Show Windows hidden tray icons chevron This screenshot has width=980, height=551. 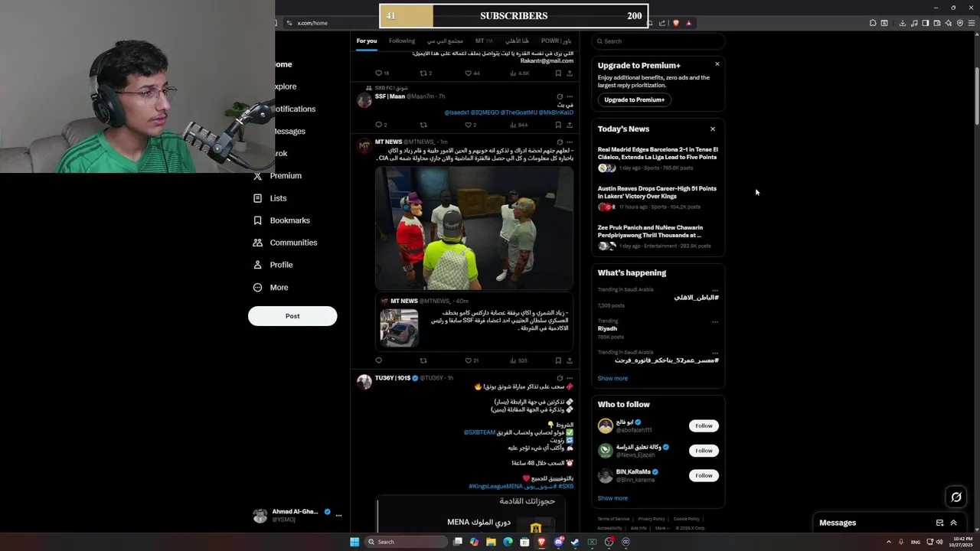[x=889, y=542]
